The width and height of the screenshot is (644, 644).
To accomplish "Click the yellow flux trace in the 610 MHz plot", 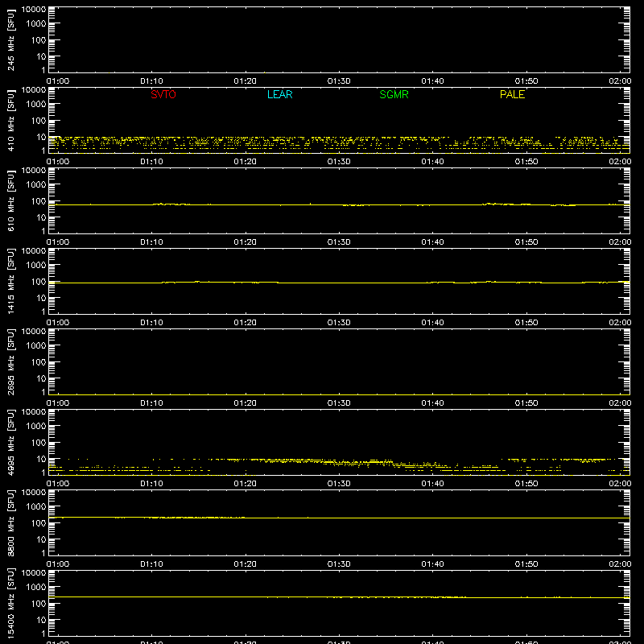I will pyautogui.click(x=339, y=204).
